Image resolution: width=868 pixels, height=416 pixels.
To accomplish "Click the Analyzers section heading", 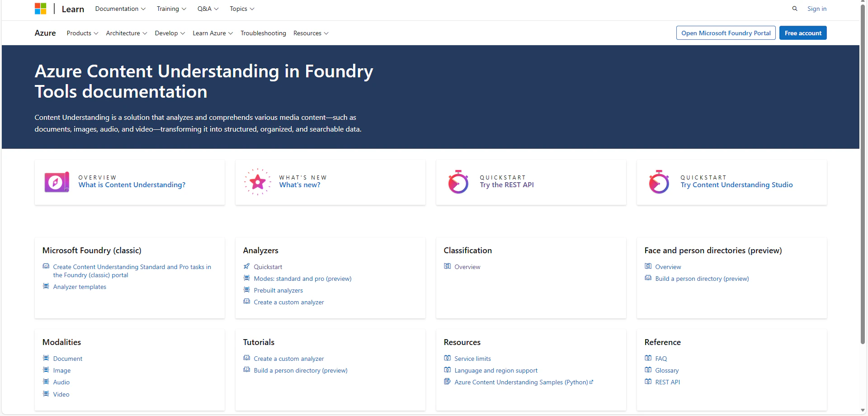I will [x=261, y=251].
